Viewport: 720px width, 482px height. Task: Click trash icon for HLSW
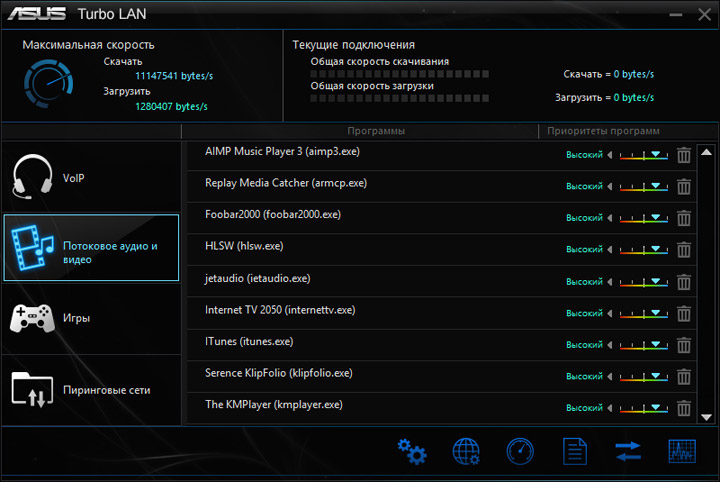(684, 250)
